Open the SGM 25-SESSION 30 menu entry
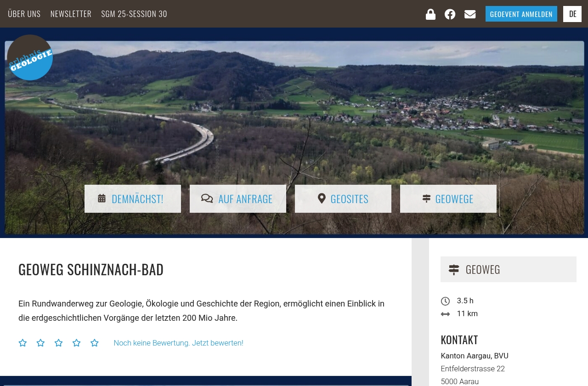The image size is (588, 386). pos(134,14)
